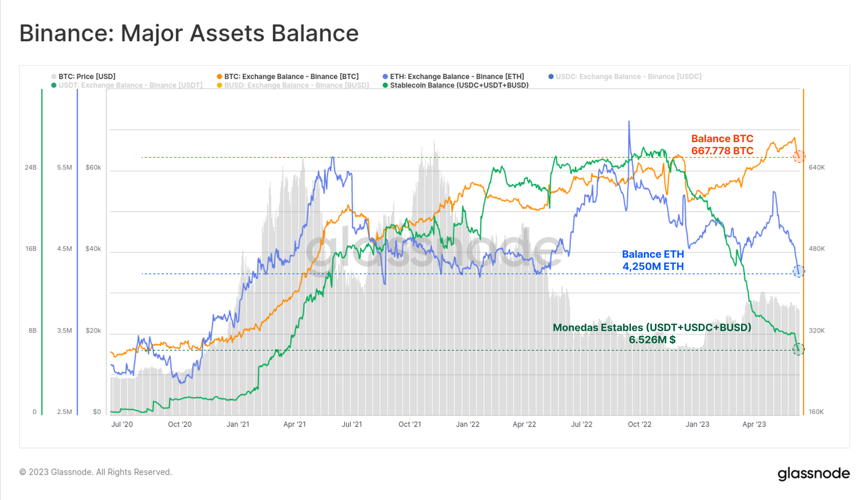Click the Monedas Estables annotation label
The height and width of the screenshot is (500, 868).
tap(652, 328)
